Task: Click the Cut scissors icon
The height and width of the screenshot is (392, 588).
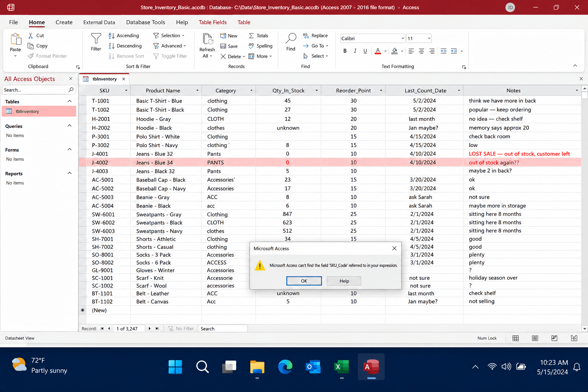Action: (31, 36)
